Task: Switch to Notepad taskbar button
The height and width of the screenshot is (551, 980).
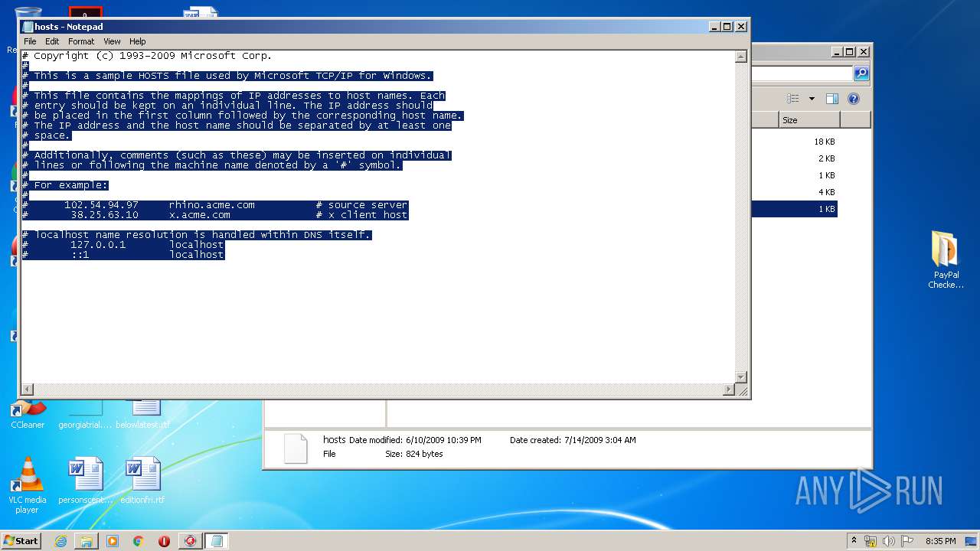Action: coord(216,541)
